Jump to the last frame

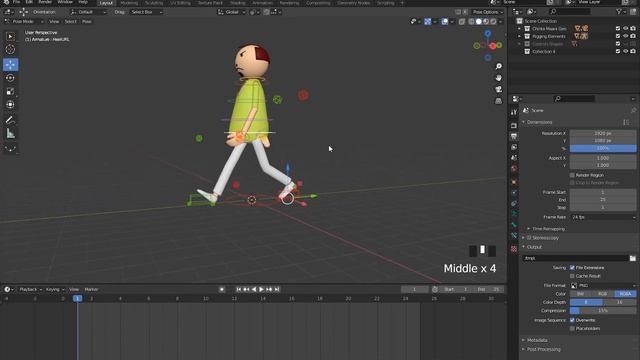tap(277, 289)
